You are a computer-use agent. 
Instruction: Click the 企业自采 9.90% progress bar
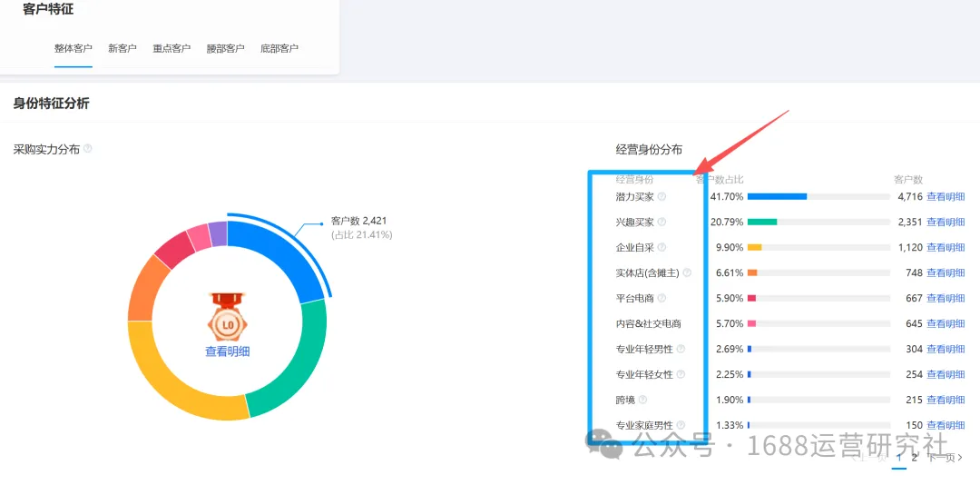[x=818, y=247]
